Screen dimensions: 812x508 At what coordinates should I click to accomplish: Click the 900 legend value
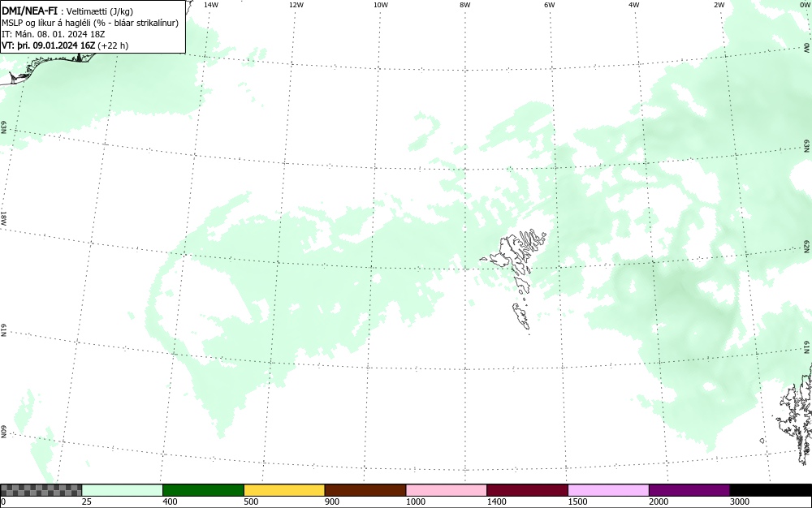(332, 502)
